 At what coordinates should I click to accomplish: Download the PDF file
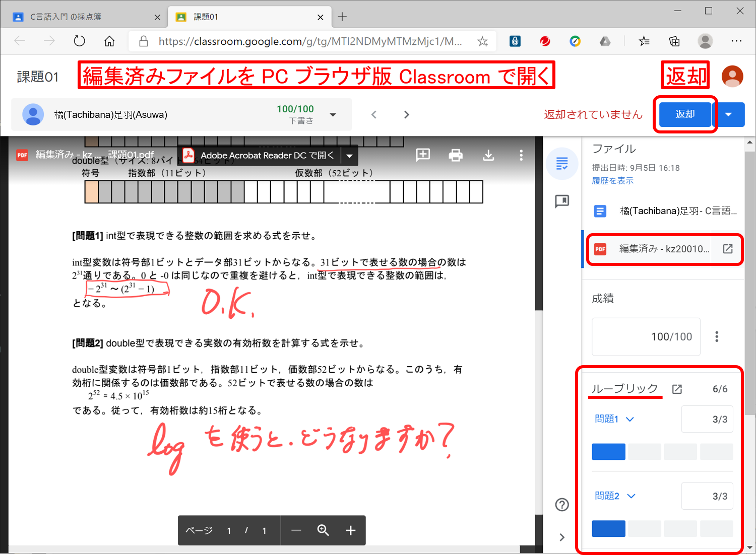[488, 155]
